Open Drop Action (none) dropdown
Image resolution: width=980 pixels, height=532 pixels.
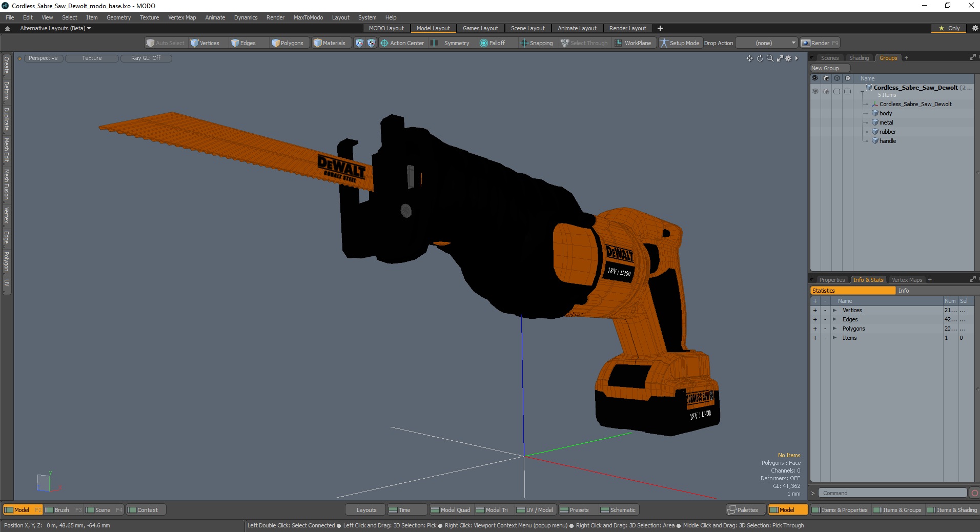767,43
